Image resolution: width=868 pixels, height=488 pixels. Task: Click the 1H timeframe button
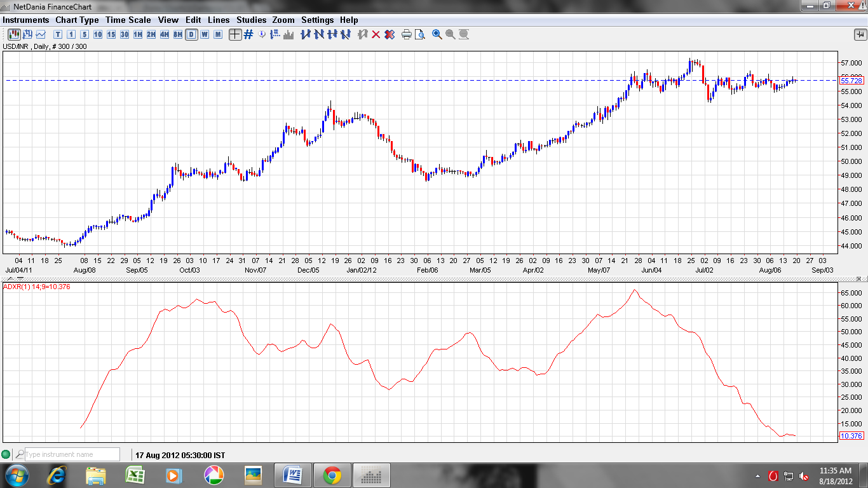coord(137,35)
